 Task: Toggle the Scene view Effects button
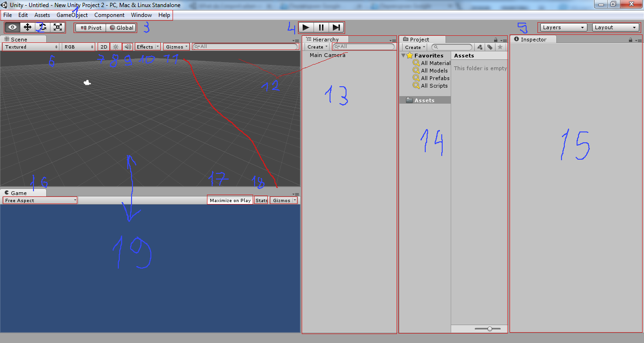tap(145, 47)
